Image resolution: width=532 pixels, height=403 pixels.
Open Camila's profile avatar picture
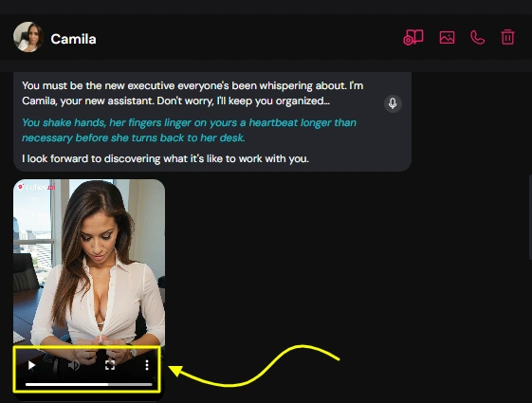click(28, 37)
